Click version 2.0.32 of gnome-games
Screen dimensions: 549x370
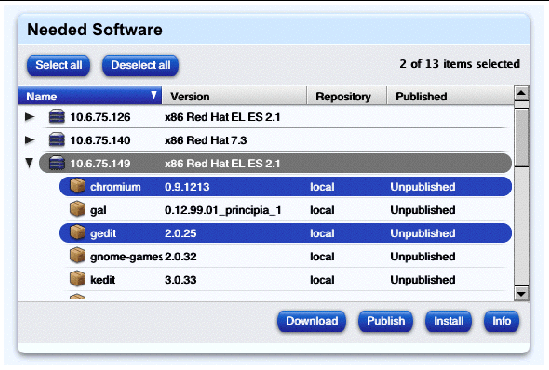click(x=180, y=257)
